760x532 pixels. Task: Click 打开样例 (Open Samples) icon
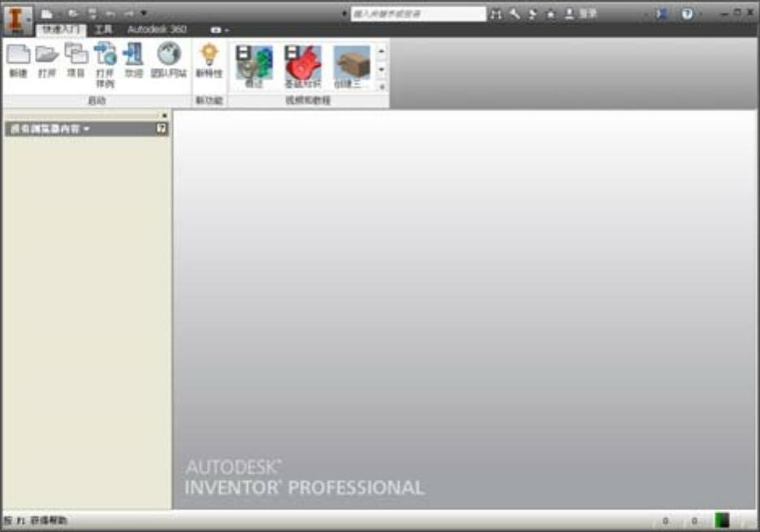tap(105, 65)
